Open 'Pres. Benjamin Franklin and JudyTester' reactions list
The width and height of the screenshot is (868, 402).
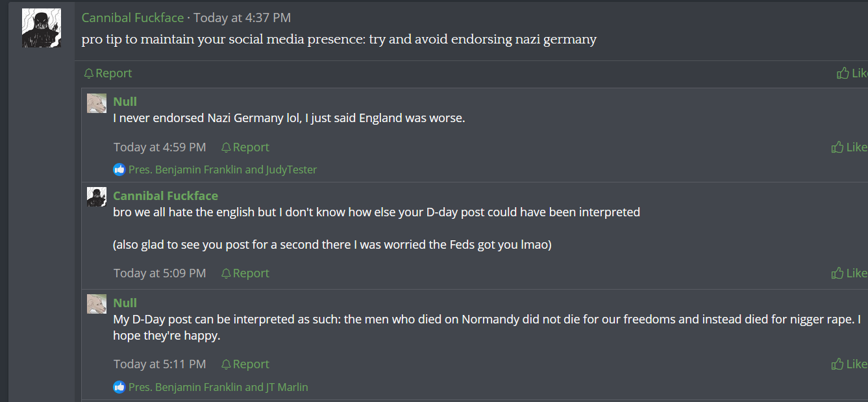pyautogui.click(x=223, y=170)
